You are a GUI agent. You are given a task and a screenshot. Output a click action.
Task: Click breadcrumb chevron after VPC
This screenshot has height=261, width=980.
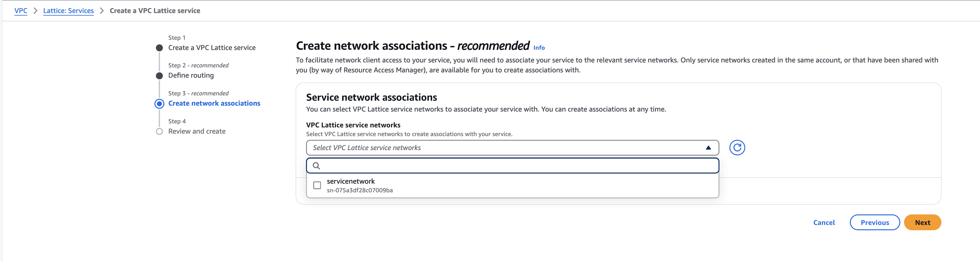pos(35,11)
